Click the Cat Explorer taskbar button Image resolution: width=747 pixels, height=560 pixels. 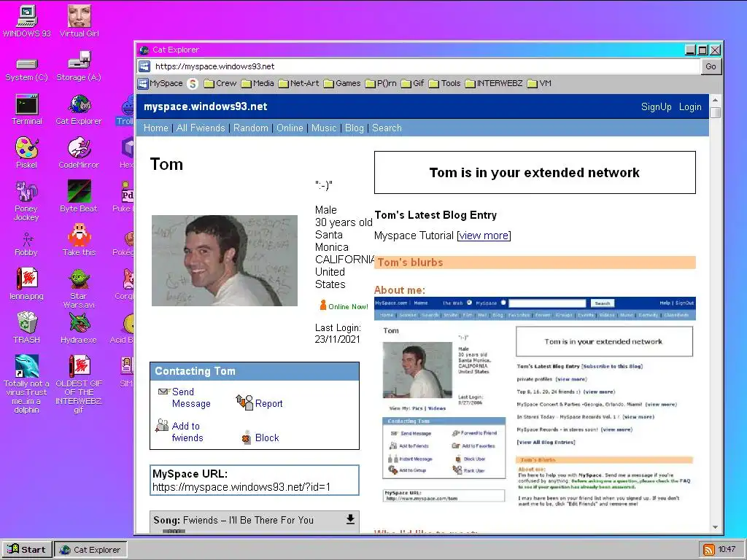90,550
